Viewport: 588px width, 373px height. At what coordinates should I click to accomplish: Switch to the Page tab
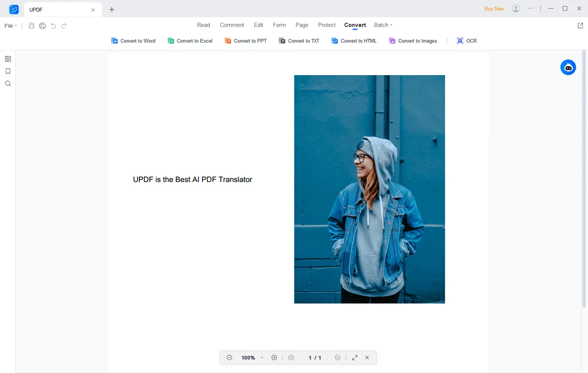click(x=302, y=25)
